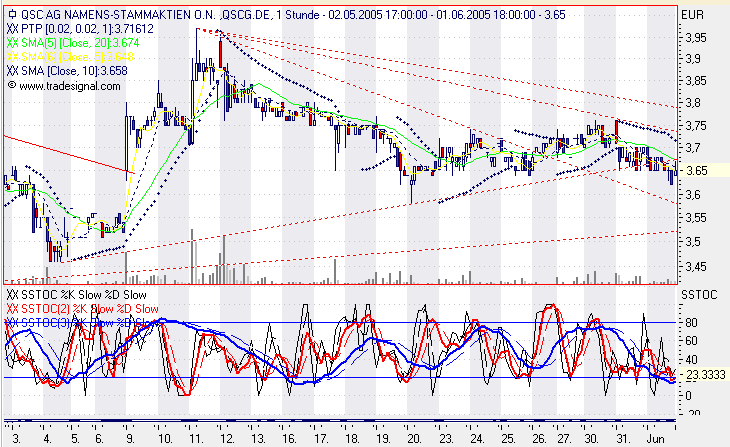
Task: Click the 3,95 price axis value
Action: [695, 38]
